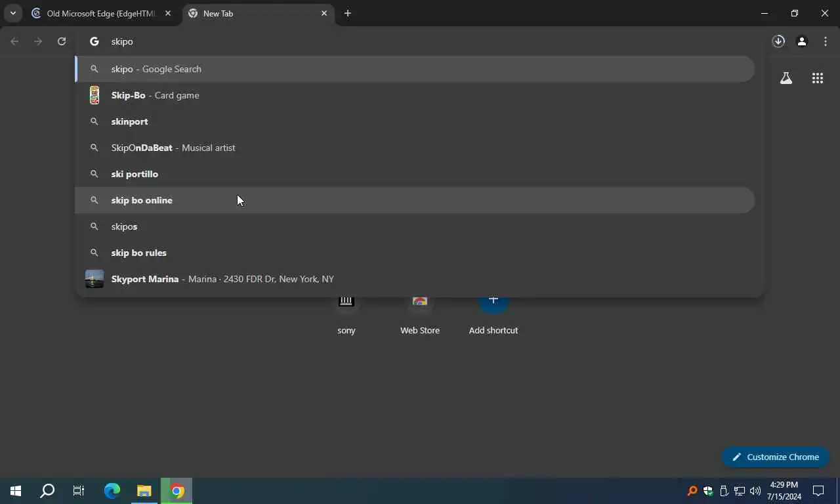The width and height of the screenshot is (840, 504).
Task: Choose the skipos suggestion
Action: pyautogui.click(x=415, y=226)
